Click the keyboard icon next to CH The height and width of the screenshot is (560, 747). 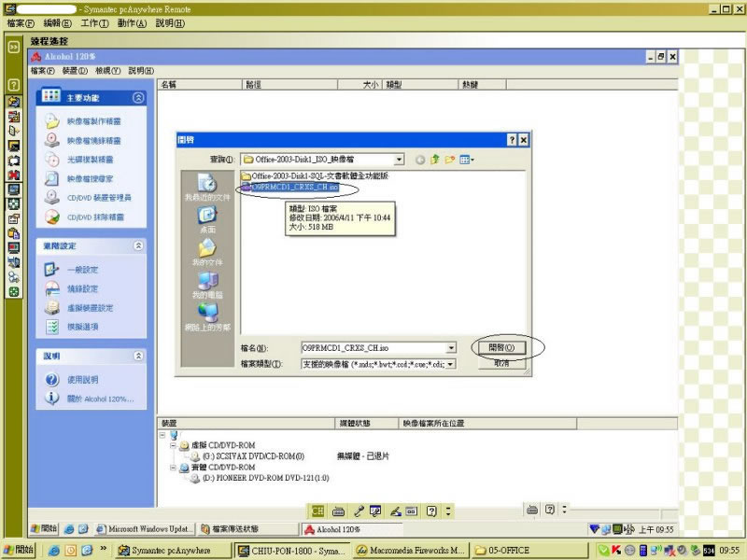point(338,511)
